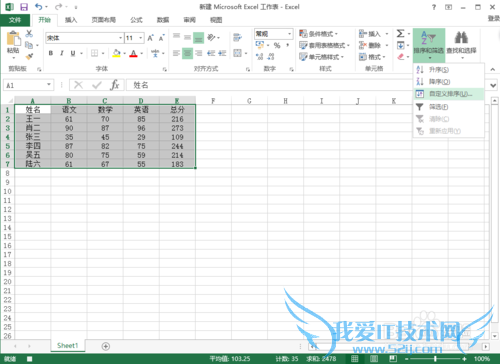
Task: Decrease decimal places
Action: coord(271,57)
